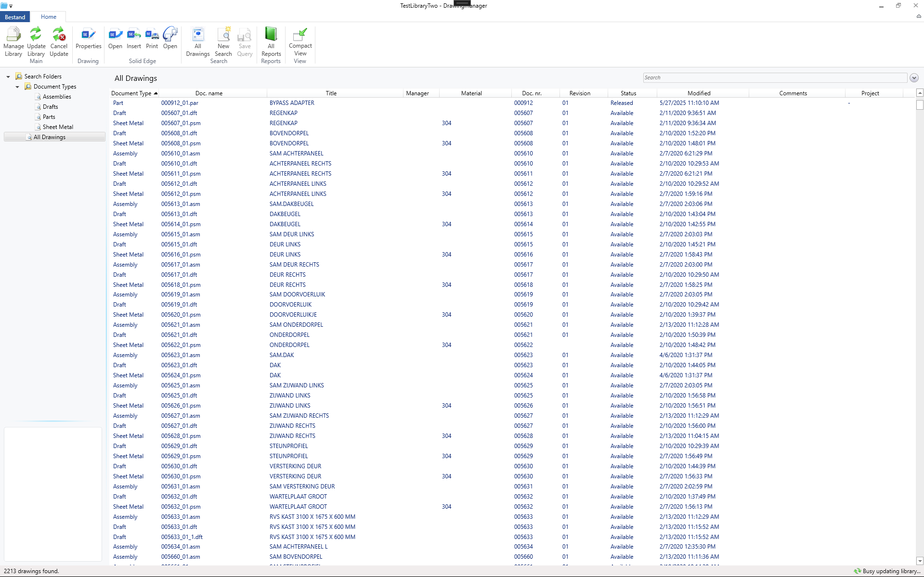Show All Drawings from the Search group

(x=197, y=42)
